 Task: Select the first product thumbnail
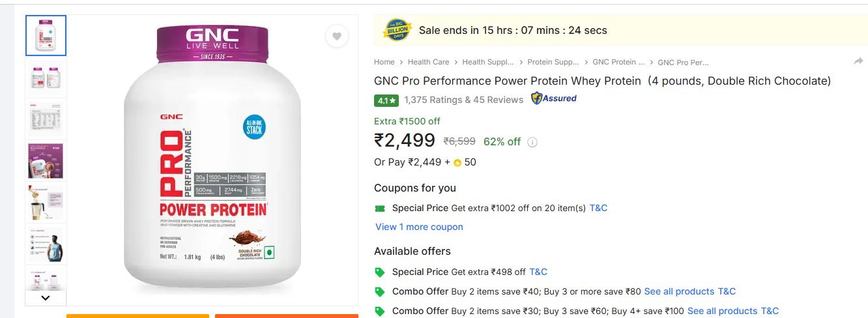pos(46,36)
